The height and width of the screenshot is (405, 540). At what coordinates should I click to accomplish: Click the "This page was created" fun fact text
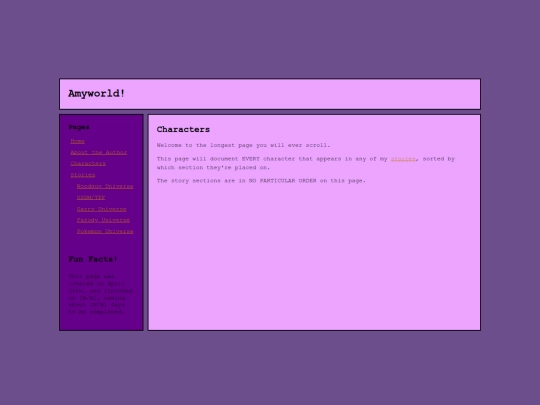100,294
